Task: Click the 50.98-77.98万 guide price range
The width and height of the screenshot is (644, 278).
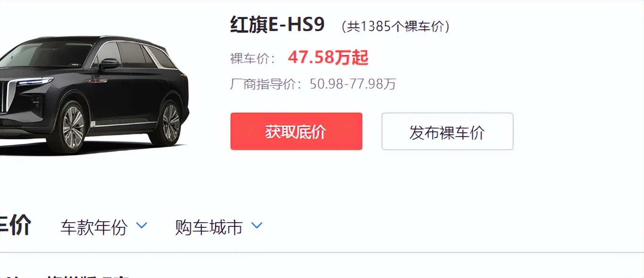Action: [353, 84]
